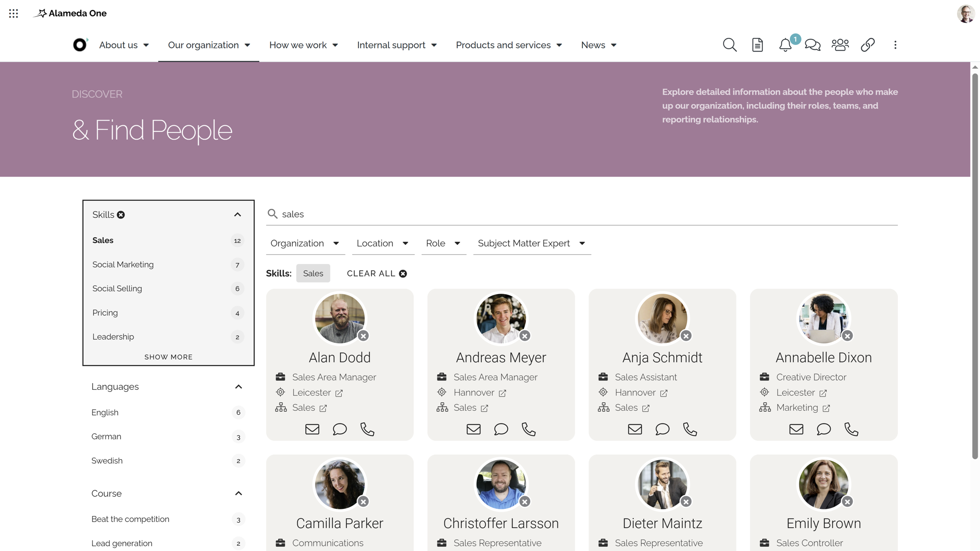Toggle the Social Selling skill filter

pos(168,288)
